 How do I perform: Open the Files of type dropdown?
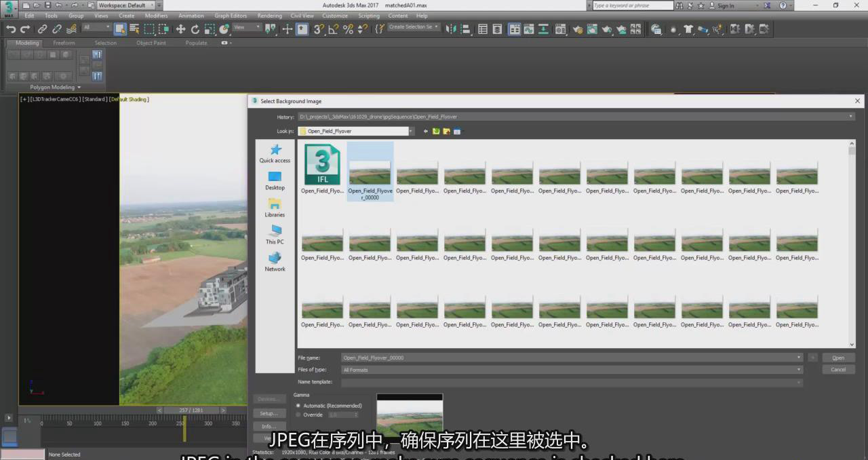800,370
